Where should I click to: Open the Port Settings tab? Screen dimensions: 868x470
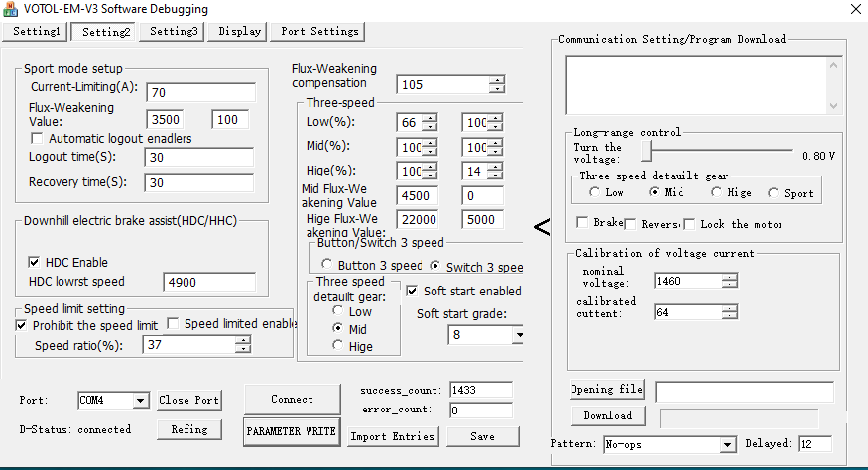pos(319,31)
